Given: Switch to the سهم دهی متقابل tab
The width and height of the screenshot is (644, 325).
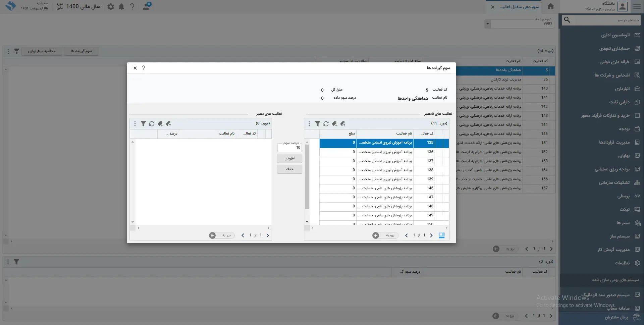Looking at the screenshot, I should [x=519, y=7].
